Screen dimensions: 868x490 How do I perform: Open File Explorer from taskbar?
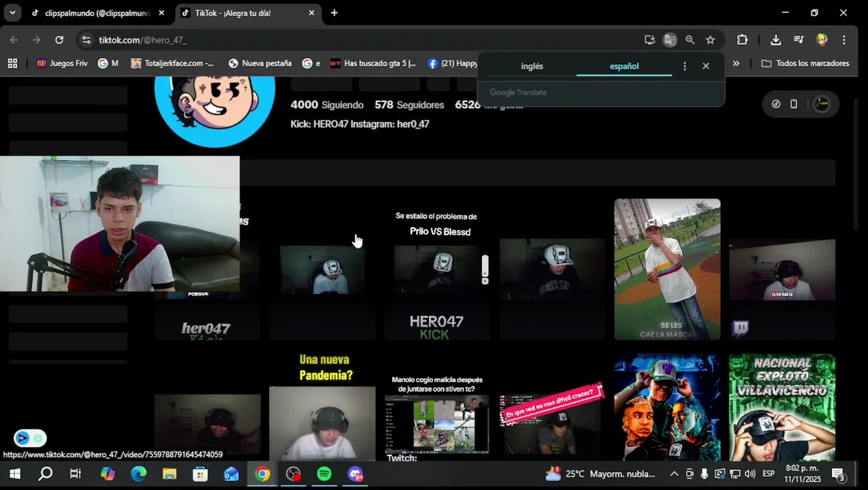pos(169,474)
